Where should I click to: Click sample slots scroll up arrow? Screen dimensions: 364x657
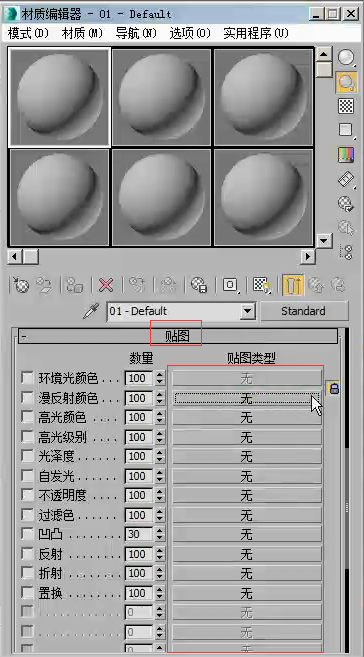click(x=323, y=54)
